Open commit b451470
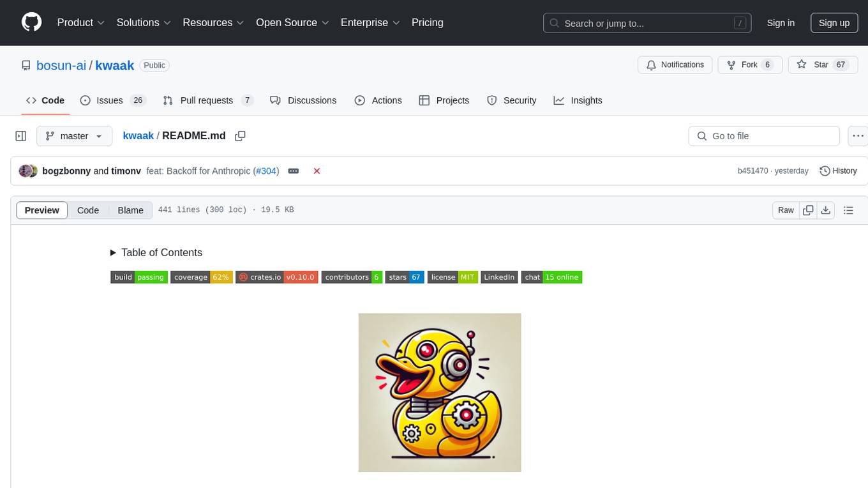The image size is (868, 488). pyautogui.click(x=752, y=171)
